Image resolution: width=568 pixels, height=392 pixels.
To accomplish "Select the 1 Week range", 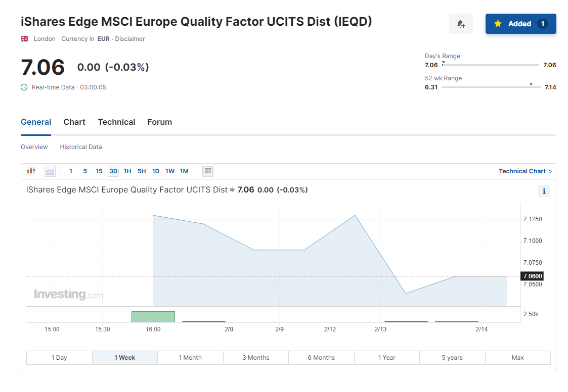I will 125,358.
